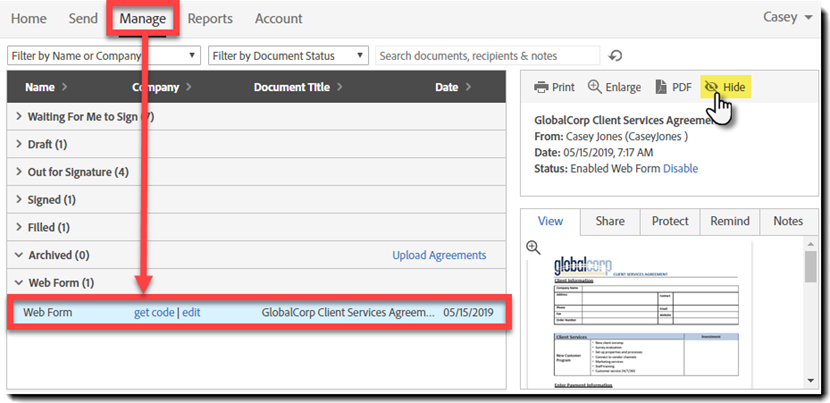Open the Reports tab
This screenshot has width=830, height=403.
[210, 19]
